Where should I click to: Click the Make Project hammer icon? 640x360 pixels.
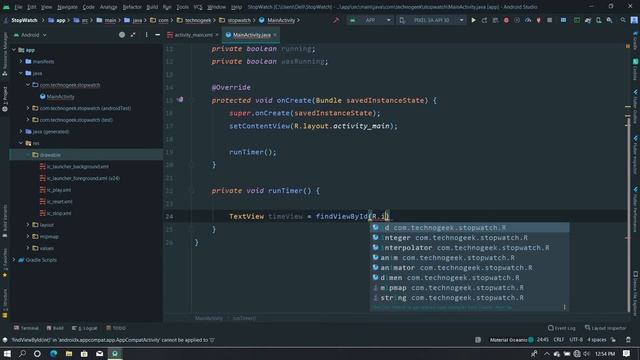336,20
